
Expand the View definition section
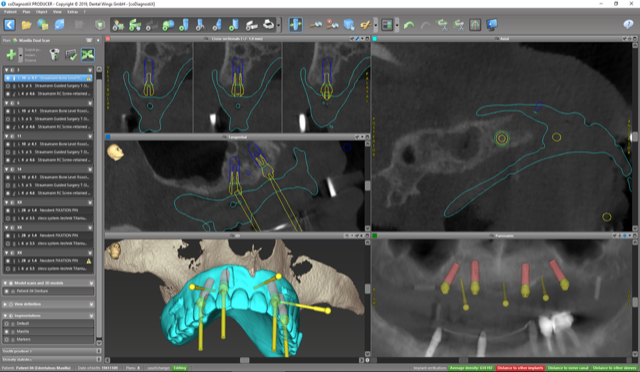(5, 304)
